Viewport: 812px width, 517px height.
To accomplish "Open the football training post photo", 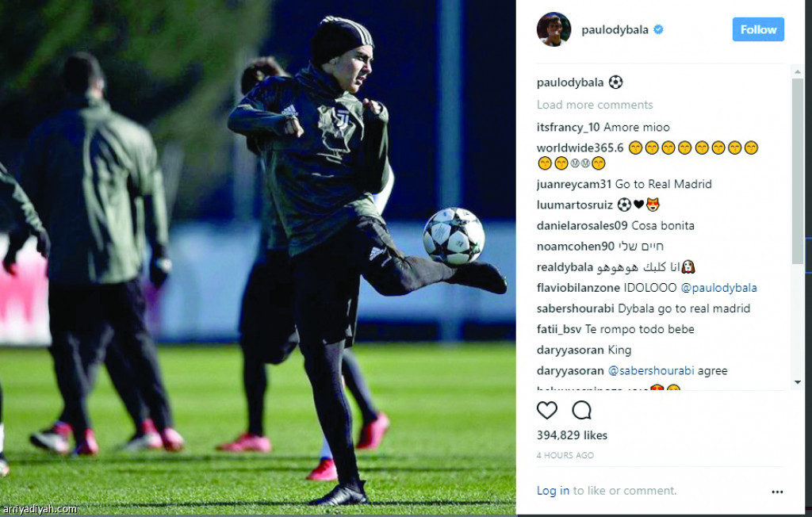I will [258, 258].
